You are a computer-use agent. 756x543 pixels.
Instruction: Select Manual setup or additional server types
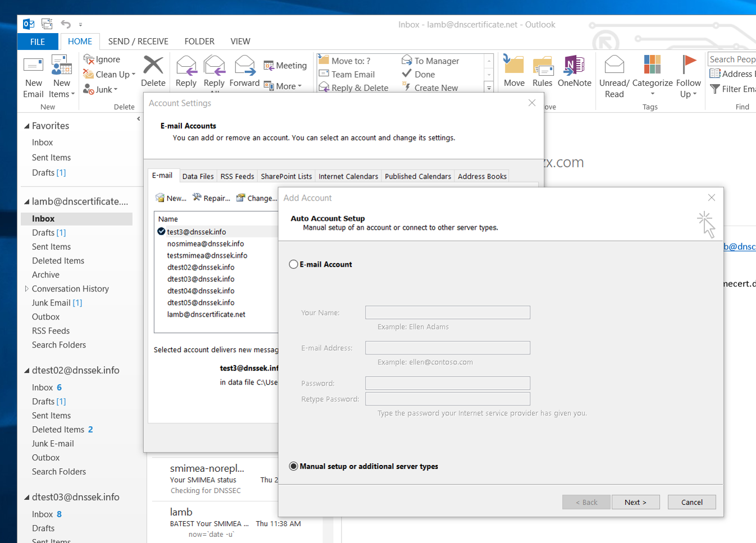click(x=293, y=467)
